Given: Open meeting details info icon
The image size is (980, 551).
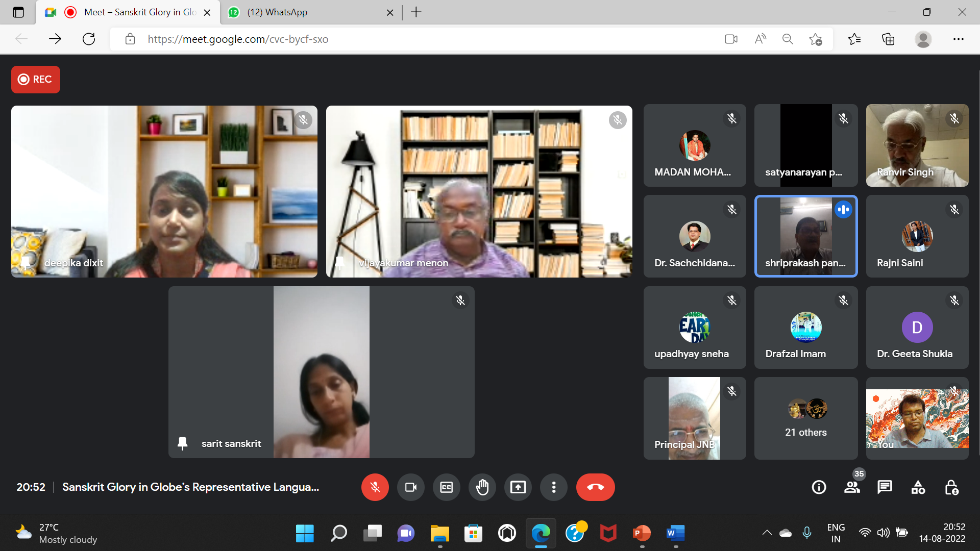Looking at the screenshot, I should [x=819, y=487].
